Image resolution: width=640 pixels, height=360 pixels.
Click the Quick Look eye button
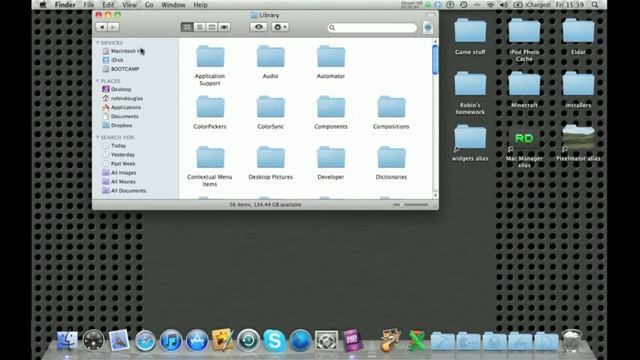coord(258,27)
